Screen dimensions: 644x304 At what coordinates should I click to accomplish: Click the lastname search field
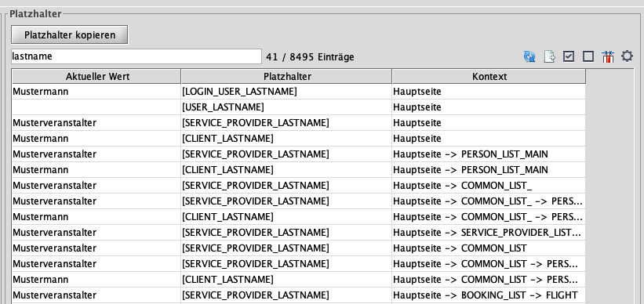click(x=136, y=56)
